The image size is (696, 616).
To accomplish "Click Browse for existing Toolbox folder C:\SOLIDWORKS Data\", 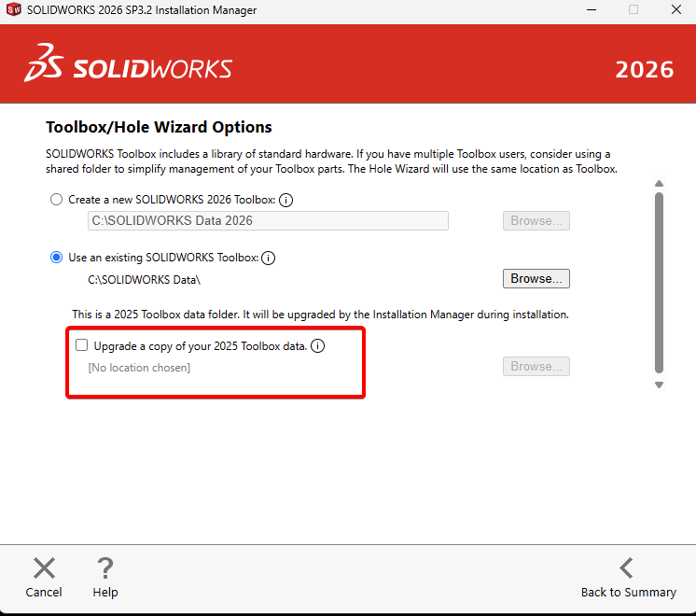I will [536, 278].
